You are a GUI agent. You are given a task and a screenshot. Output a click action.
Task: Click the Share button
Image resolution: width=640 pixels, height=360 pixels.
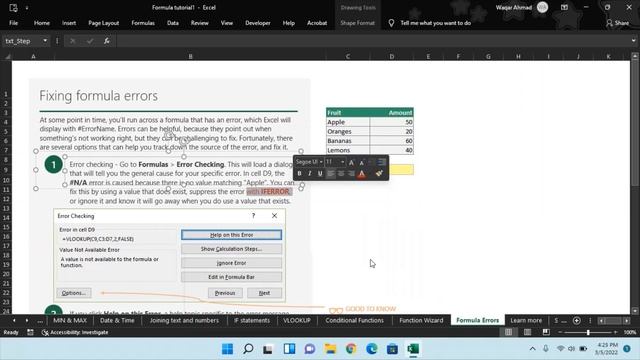point(618,23)
